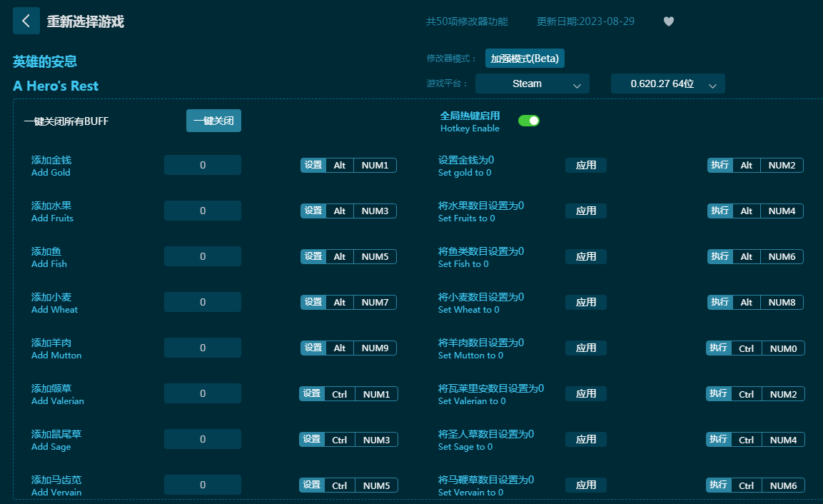Apply Set gold to 0
The image size is (823, 504).
point(586,165)
